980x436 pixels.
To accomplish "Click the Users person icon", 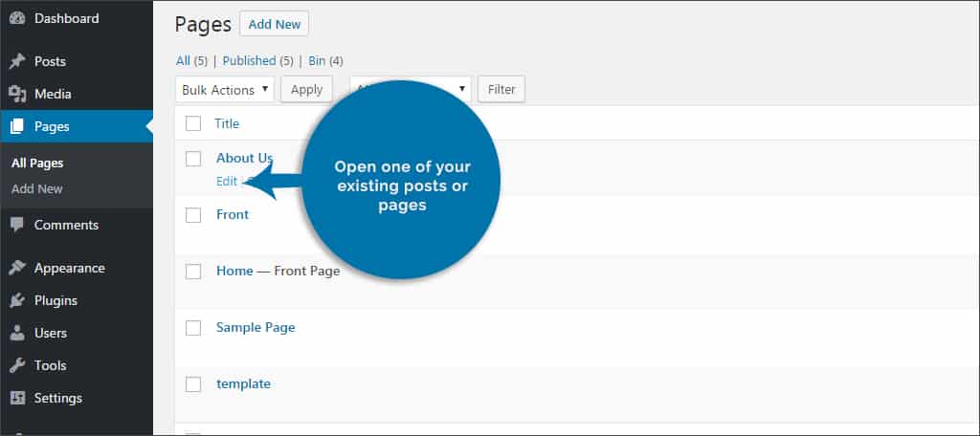I will tap(17, 333).
